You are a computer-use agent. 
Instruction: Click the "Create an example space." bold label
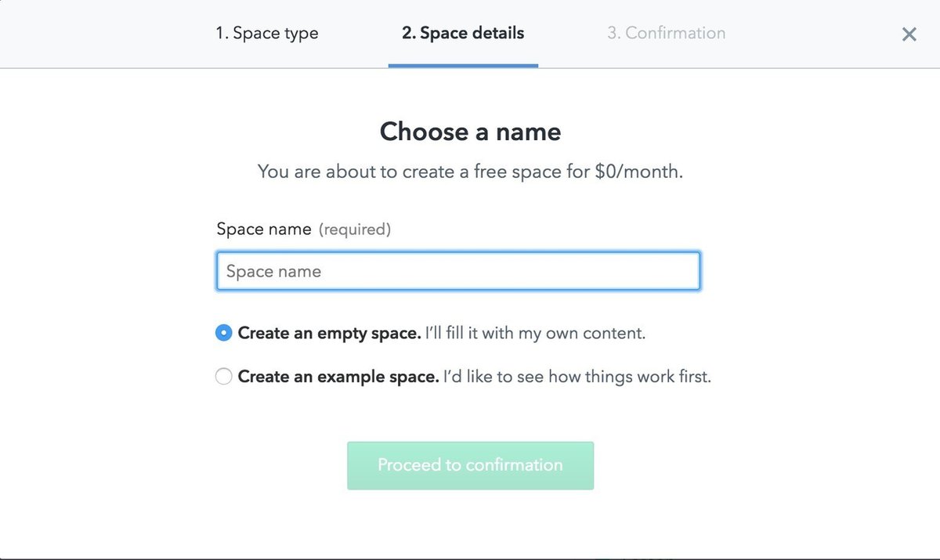tap(338, 377)
